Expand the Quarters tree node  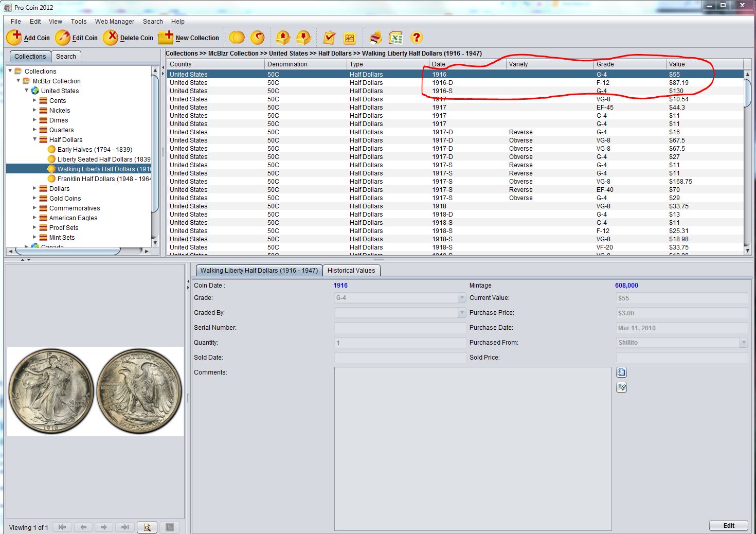pyautogui.click(x=34, y=130)
